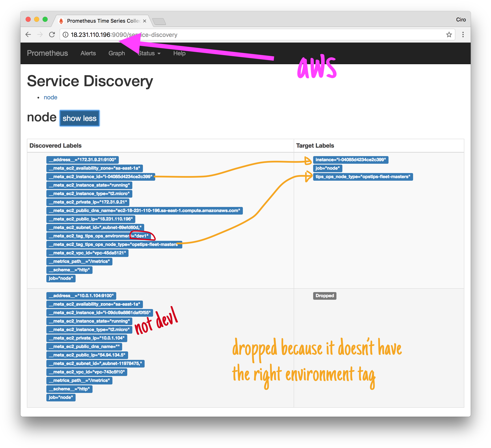Close the Prometheus Time Series tab
The height and width of the screenshot is (448, 491).
point(145,21)
